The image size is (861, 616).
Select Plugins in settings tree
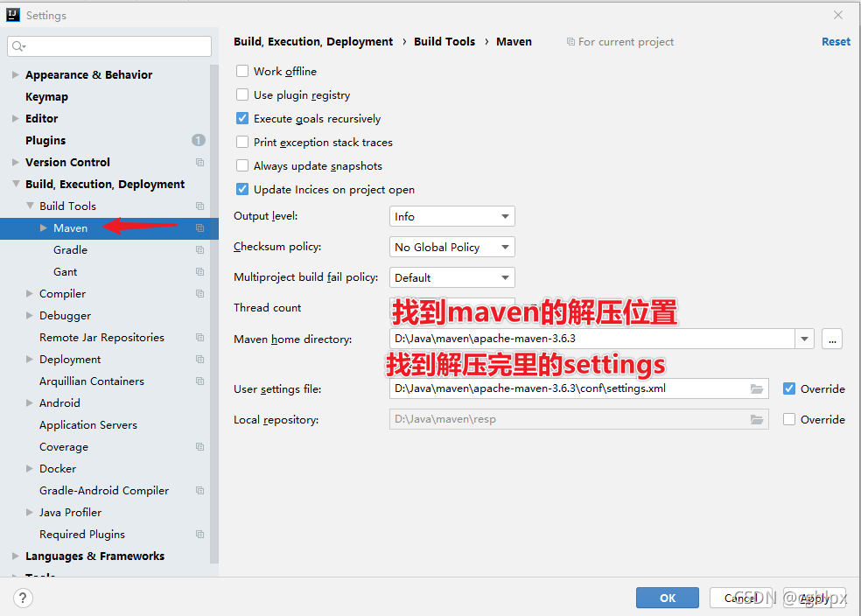tap(45, 141)
